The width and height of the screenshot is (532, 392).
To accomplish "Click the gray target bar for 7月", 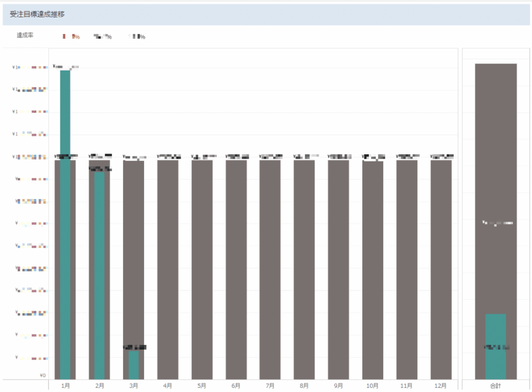I will pos(270,269).
